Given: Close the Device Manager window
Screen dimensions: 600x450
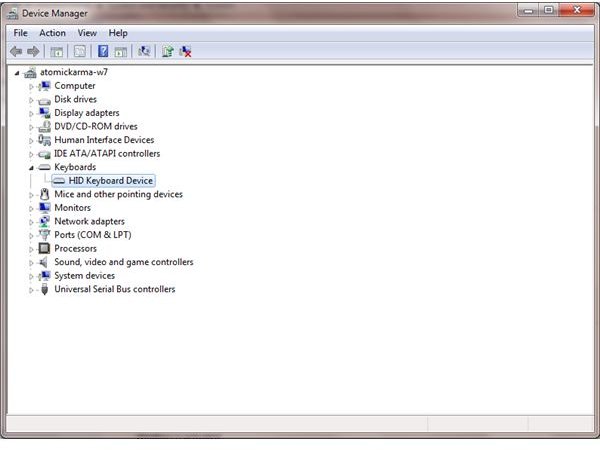Looking at the screenshot, I should [577, 10].
